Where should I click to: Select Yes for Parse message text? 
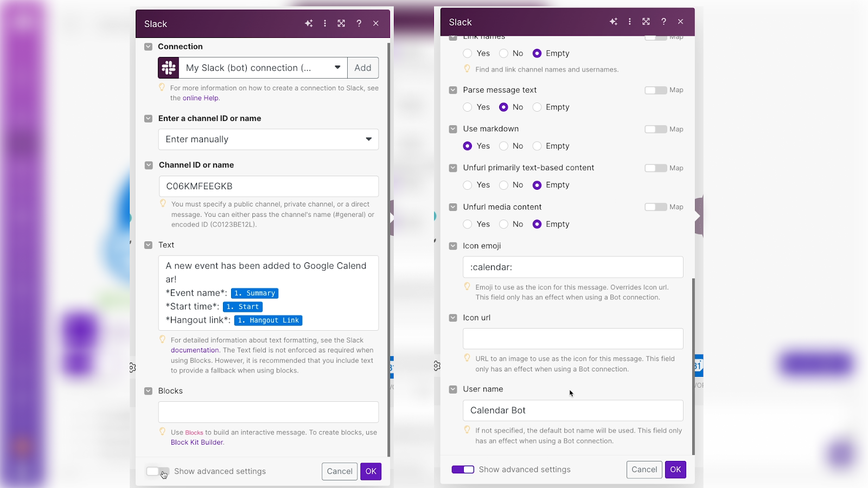click(468, 107)
